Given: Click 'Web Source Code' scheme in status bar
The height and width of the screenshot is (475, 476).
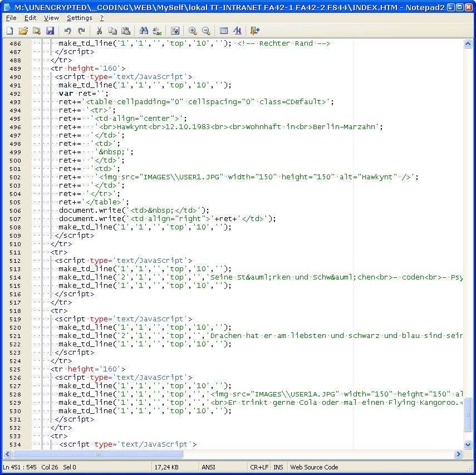Looking at the screenshot, I should (314, 467).
